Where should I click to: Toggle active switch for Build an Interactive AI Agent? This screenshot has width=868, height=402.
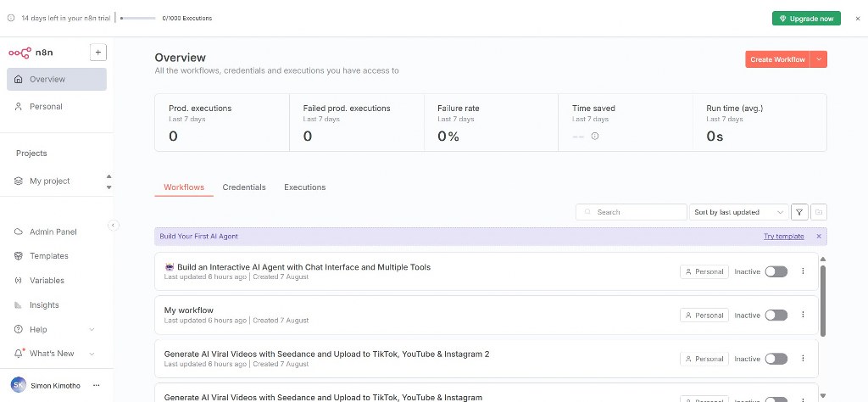click(x=776, y=271)
